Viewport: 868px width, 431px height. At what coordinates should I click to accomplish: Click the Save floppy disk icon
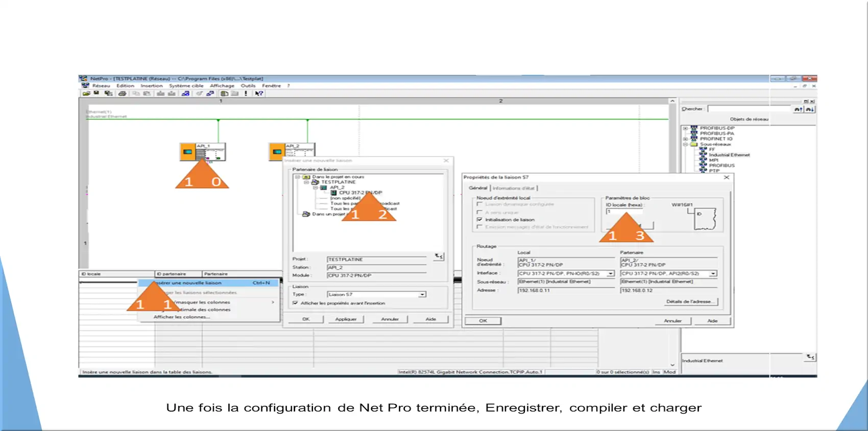coord(96,93)
